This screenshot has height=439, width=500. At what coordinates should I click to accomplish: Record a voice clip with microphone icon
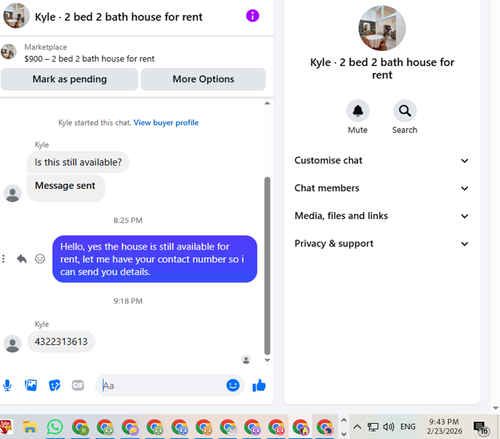(x=7, y=385)
